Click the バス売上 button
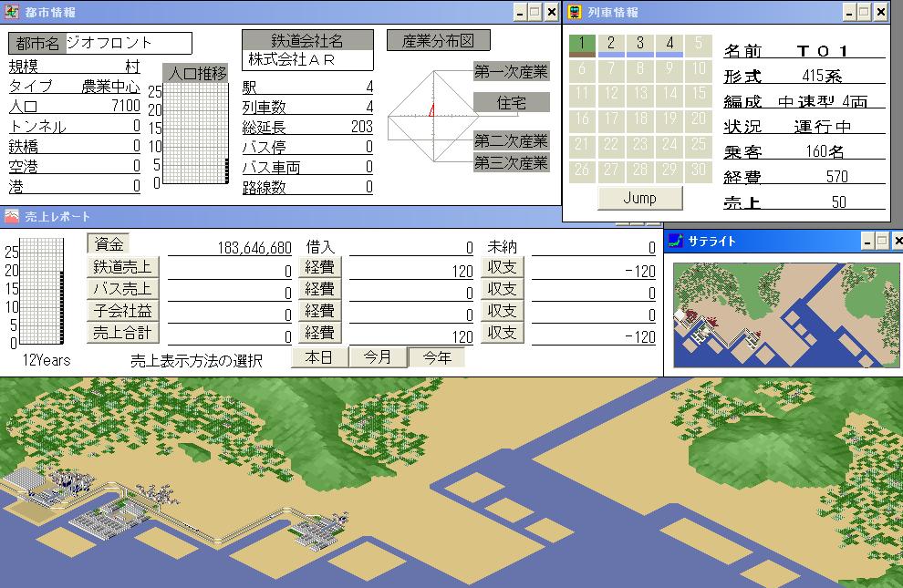This screenshot has height=588, width=903. [122, 289]
